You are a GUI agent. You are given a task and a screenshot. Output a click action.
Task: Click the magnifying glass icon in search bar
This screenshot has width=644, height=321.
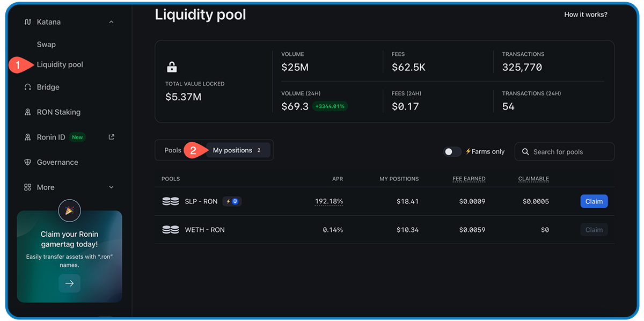pyautogui.click(x=525, y=152)
